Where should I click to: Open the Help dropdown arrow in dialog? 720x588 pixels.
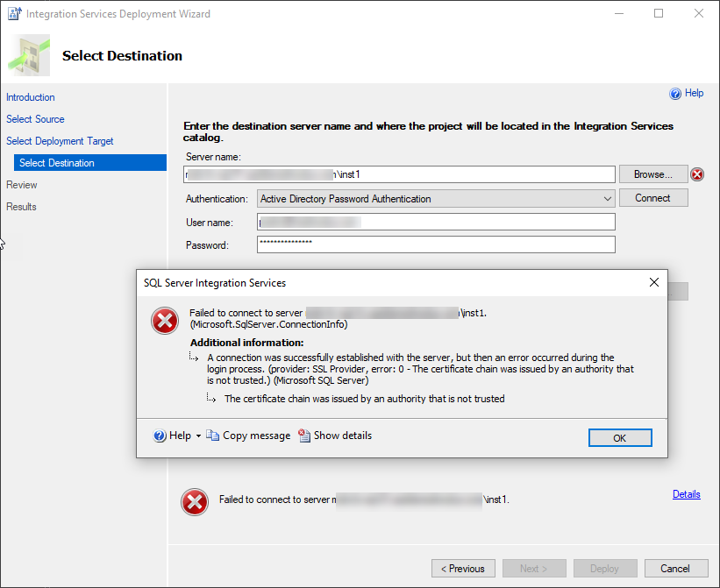pyautogui.click(x=198, y=436)
